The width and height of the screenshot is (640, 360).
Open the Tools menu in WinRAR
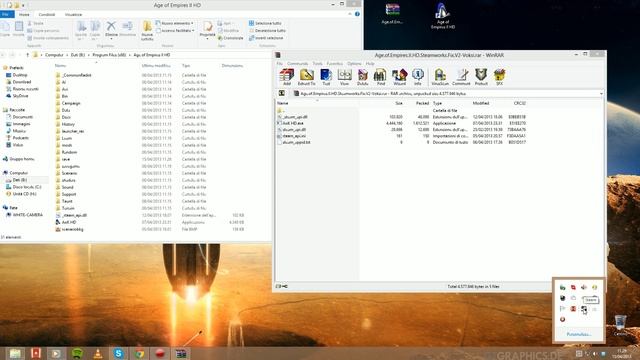coord(317,63)
